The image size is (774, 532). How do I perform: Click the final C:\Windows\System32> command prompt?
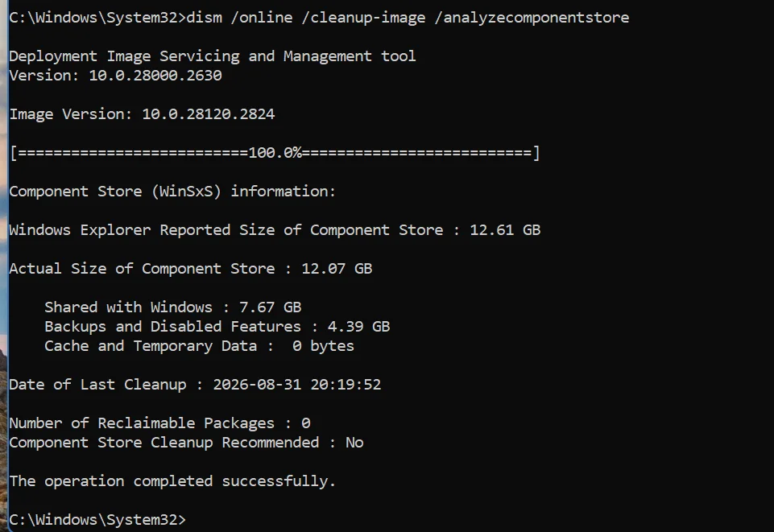[x=97, y=520]
